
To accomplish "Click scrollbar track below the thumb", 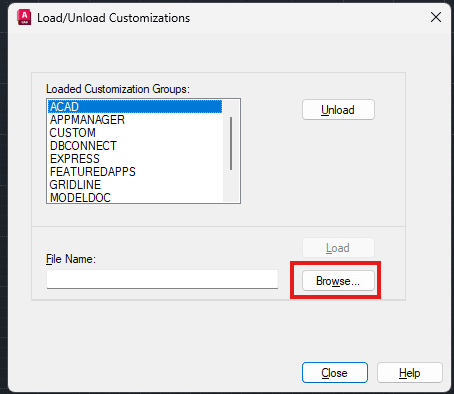I will (x=231, y=186).
